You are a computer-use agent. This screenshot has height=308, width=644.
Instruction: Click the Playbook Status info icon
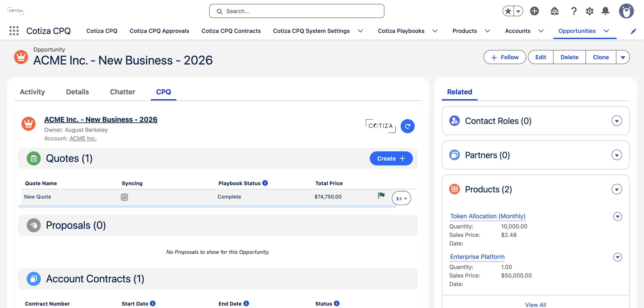click(x=265, y=183)
